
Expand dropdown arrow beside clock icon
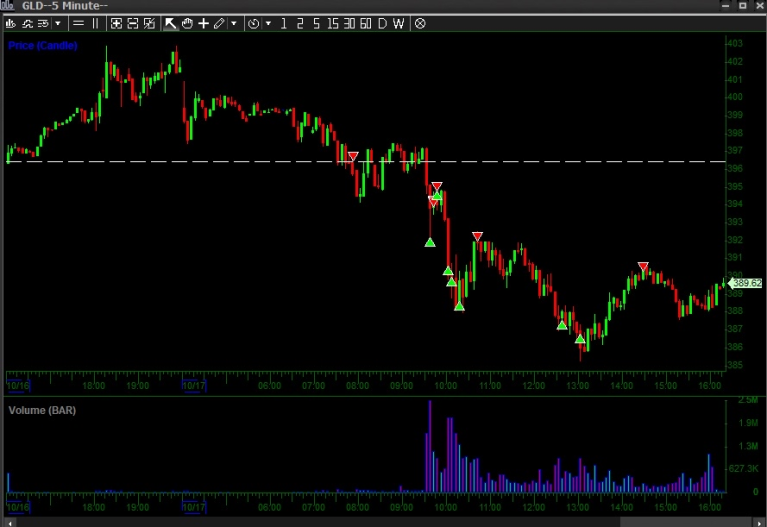[x=268, y=23]
